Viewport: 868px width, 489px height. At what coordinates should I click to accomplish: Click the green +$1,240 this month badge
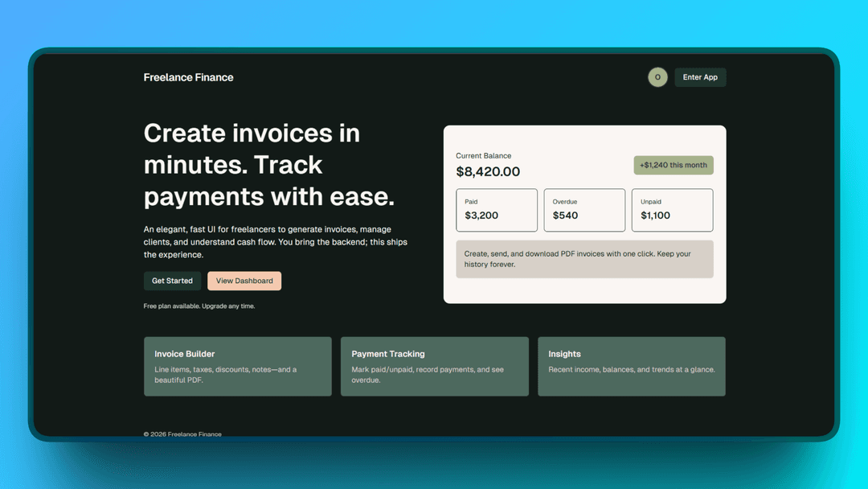(673, 165)
